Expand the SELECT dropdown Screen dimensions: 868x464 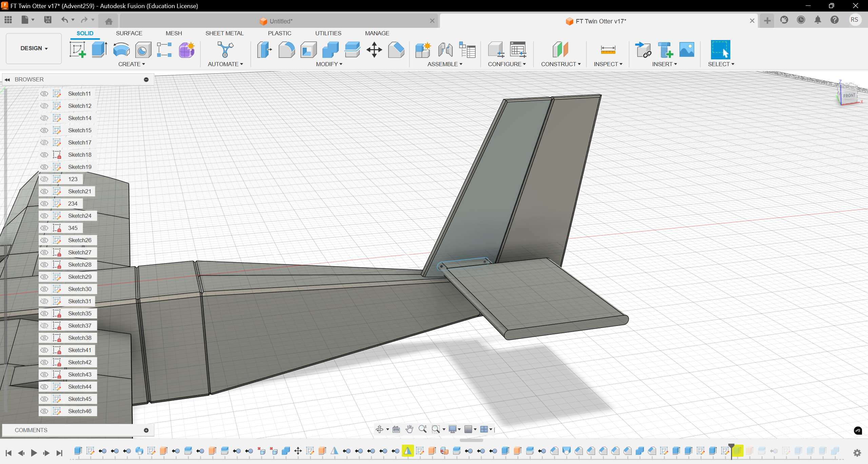pyautogui.click(x=721, y=64)
